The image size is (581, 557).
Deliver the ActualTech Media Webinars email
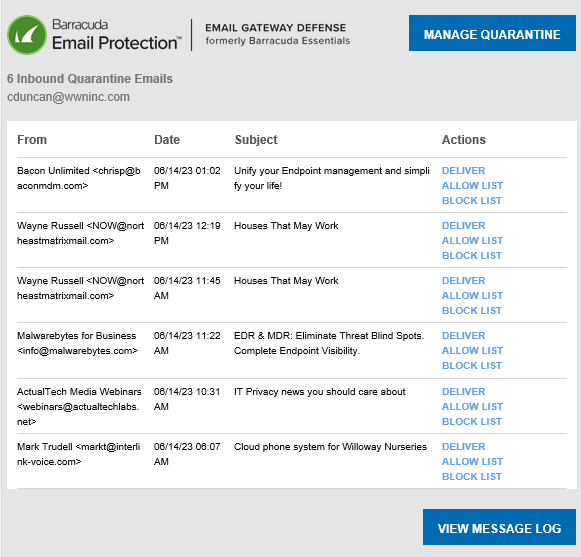(463, 391)
